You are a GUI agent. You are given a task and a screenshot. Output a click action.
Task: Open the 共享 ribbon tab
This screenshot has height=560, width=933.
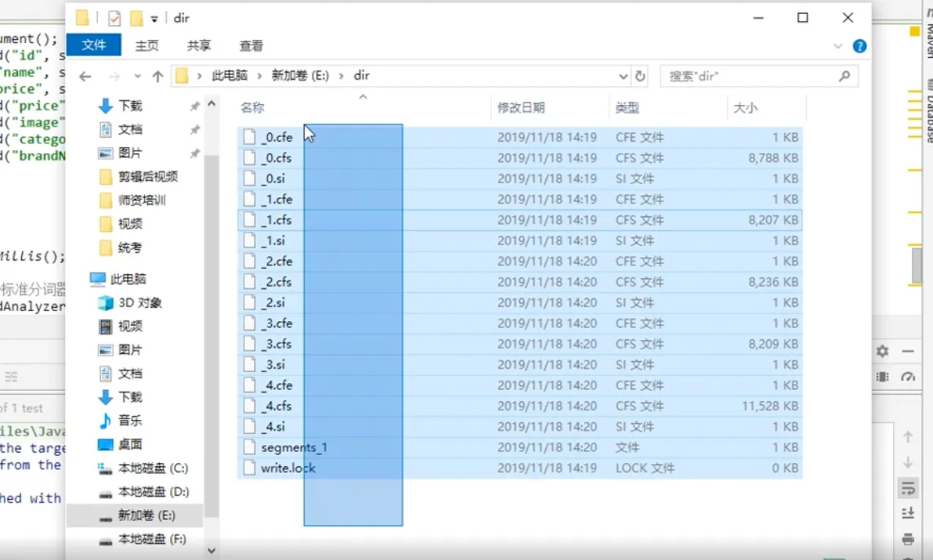199,46
